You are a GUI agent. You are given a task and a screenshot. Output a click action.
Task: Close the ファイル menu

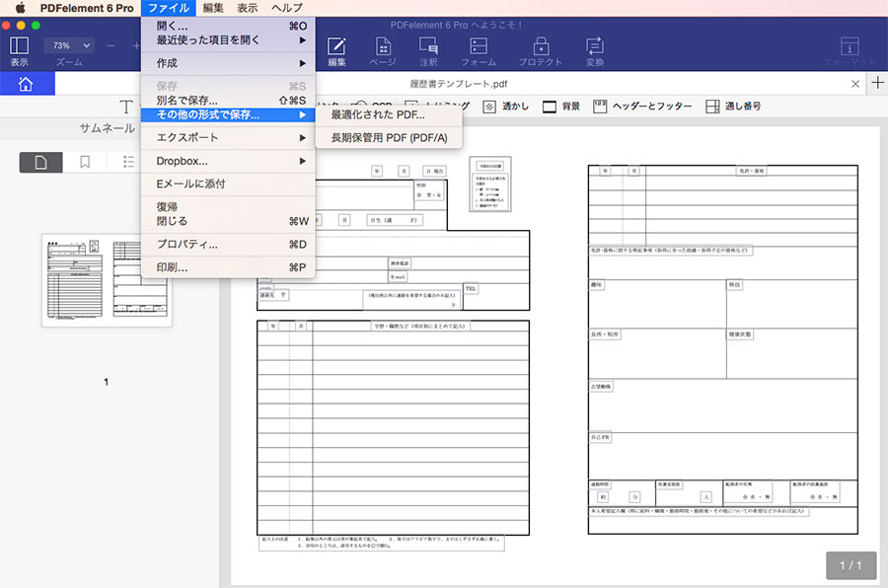pyautogui.click(x=168, y=8)
